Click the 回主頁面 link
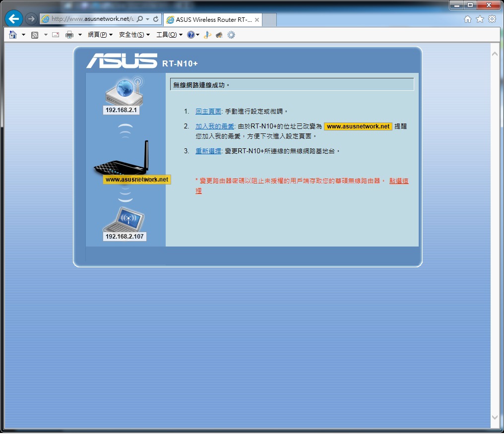The width and height of the screenshot is (504, 434). tap(208, 112)
